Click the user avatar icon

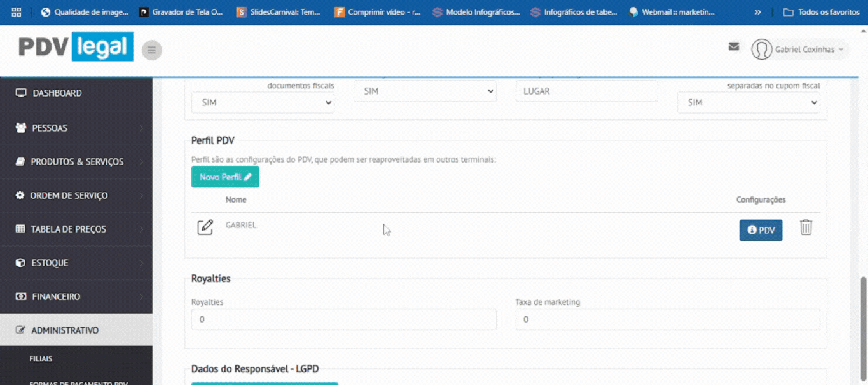tap(761, 50)
